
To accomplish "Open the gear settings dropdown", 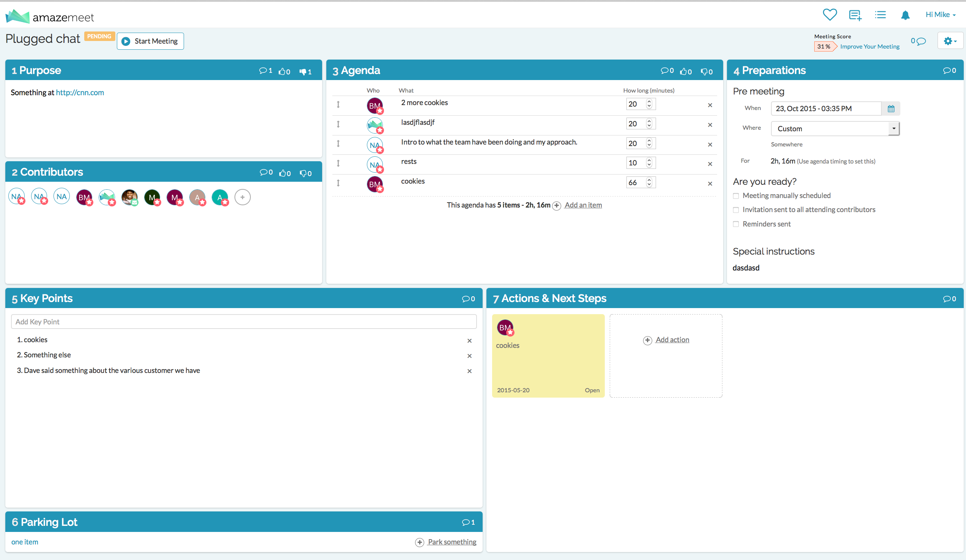I will 950,41.
